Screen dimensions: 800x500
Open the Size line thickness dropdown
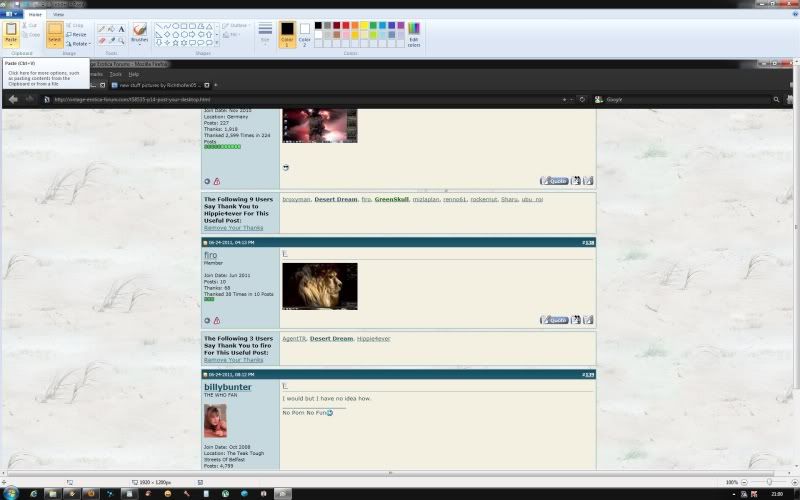click(x=265, y=33)
